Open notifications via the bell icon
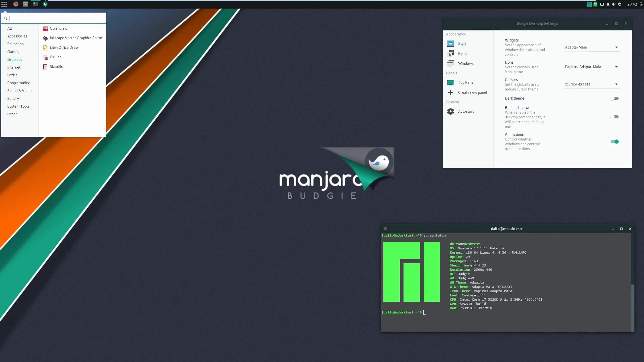The width and height of the screenshot is (644, 362). pyautogui.click(x=608, y=4)
